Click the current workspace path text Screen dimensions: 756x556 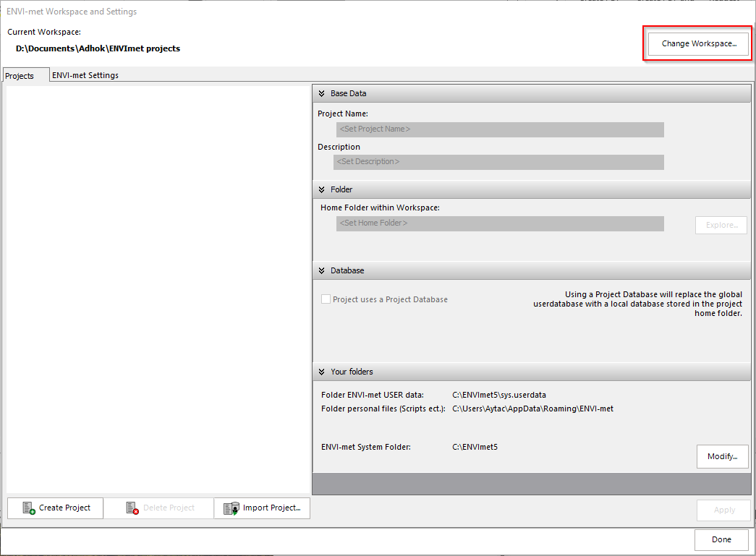(x=98, y=48)
